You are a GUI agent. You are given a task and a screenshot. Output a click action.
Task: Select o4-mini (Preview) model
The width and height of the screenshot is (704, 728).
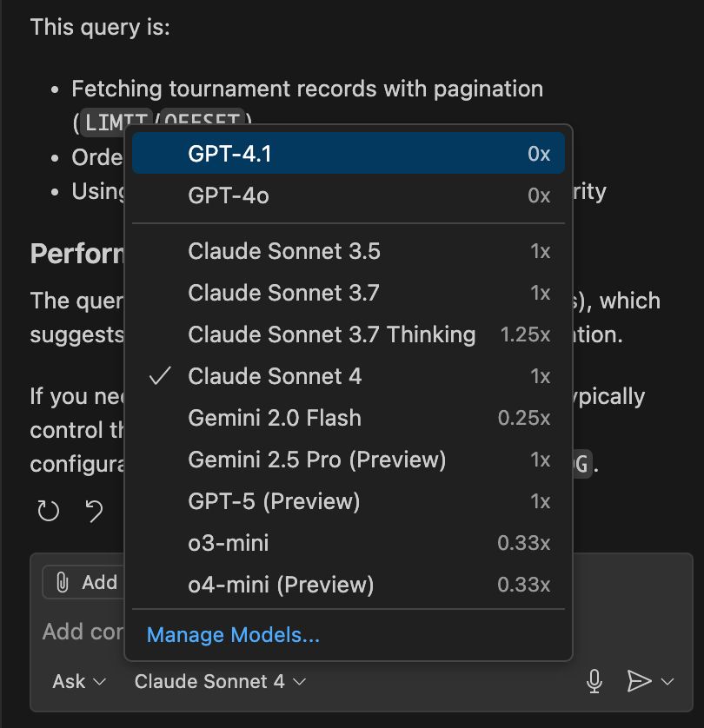tap(349, 585)
